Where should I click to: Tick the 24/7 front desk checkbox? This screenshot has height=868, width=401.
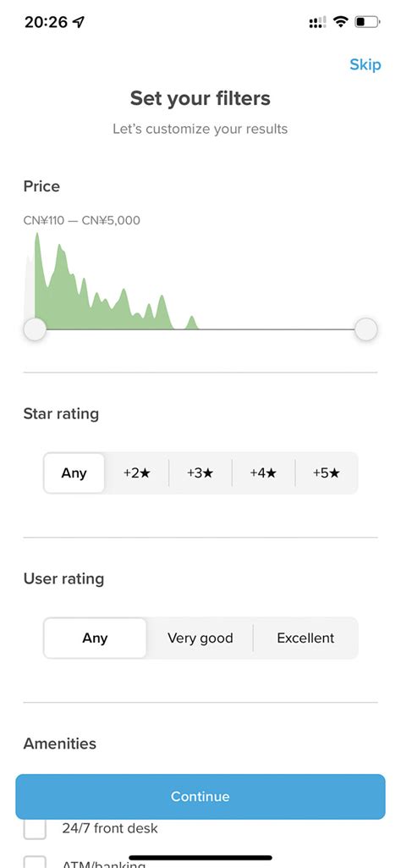pyautogui.click(x=35, y=829)
